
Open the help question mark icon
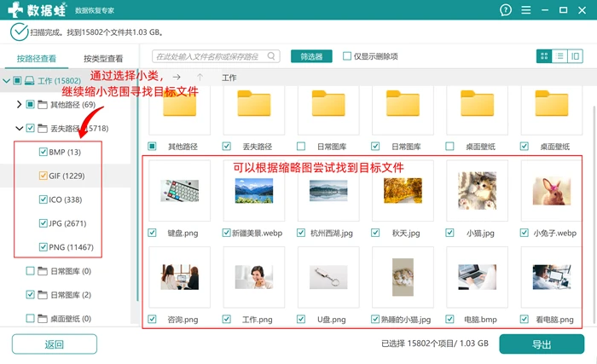(x=506, y=10)
